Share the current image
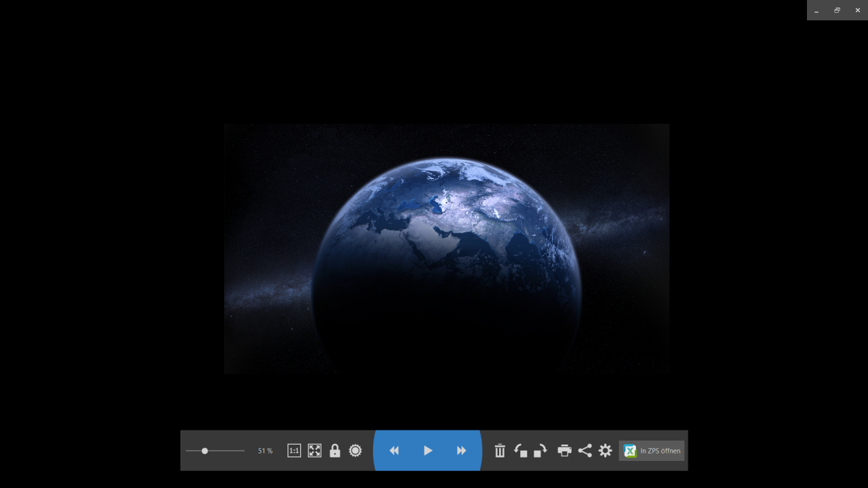Image resolution: width=868 pixels, height=488 pixels. (x=585, y=451)
